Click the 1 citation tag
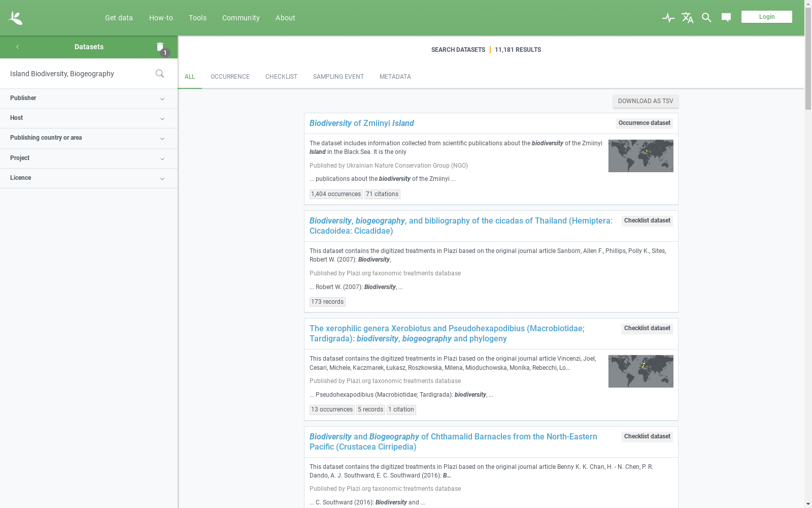The height and width of the screenshot is (508, 812). [401, 409]
